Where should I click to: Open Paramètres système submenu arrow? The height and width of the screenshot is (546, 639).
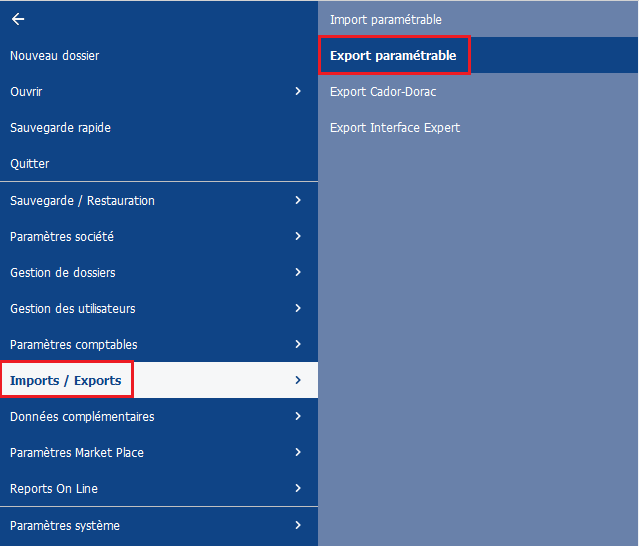tap(298, 525)
